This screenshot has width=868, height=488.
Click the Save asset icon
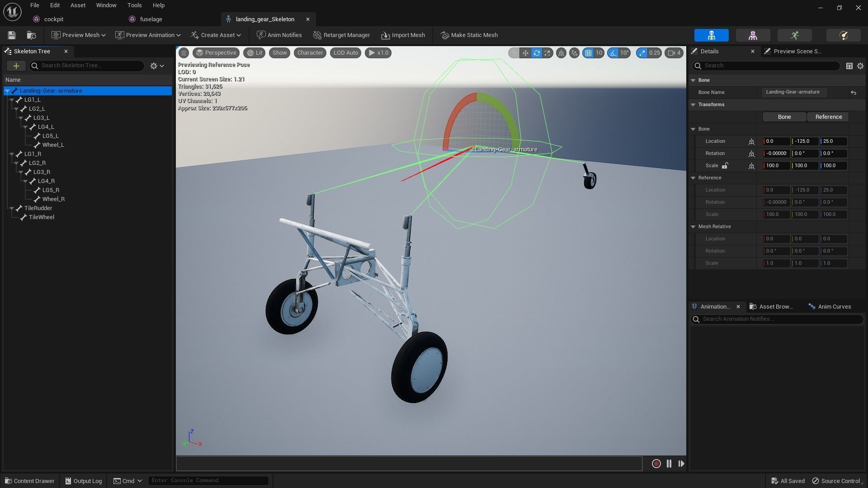click(x=12, y=35)
